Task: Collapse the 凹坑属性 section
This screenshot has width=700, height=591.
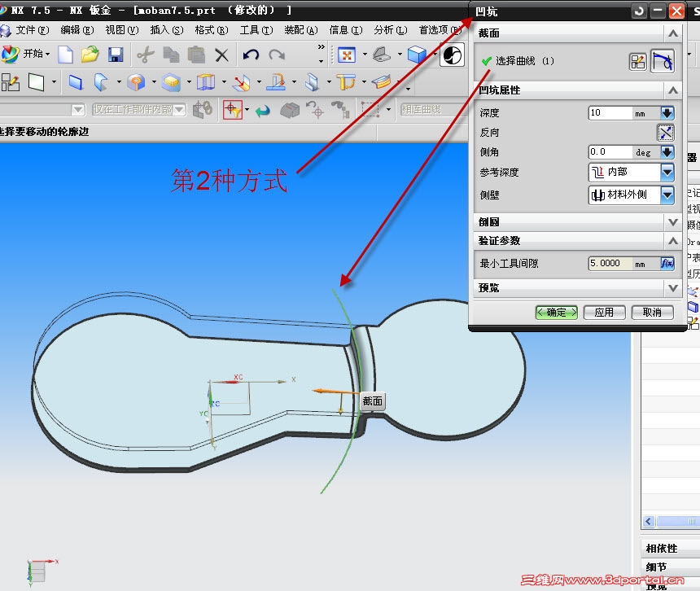Action: click(x=673, y=90)
